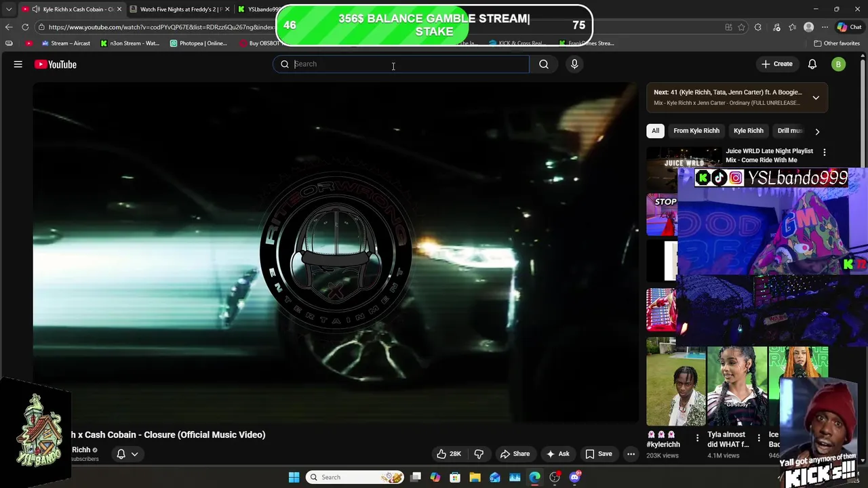The width and height of the screenshot is (868, 488).
Task: Open the Tyla almost did WHAT short
Action: pos(737,386)
